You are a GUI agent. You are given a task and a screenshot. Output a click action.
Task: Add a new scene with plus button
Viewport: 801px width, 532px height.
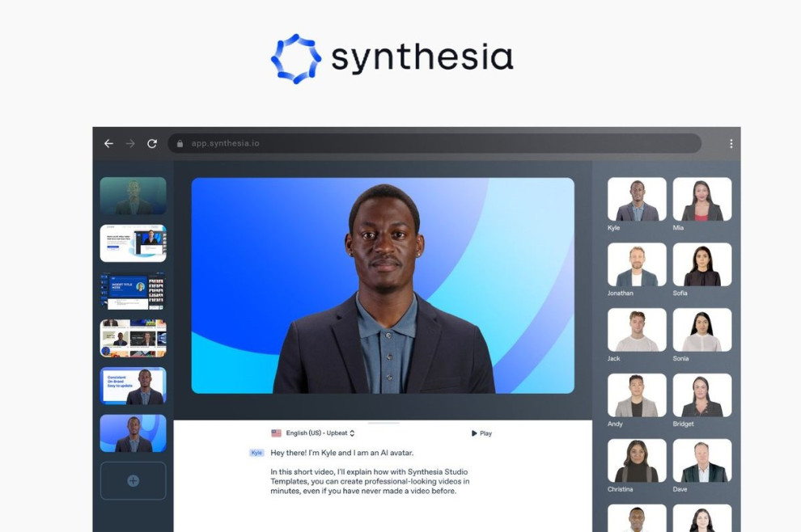pyautogui.click(x=133, y=480)
